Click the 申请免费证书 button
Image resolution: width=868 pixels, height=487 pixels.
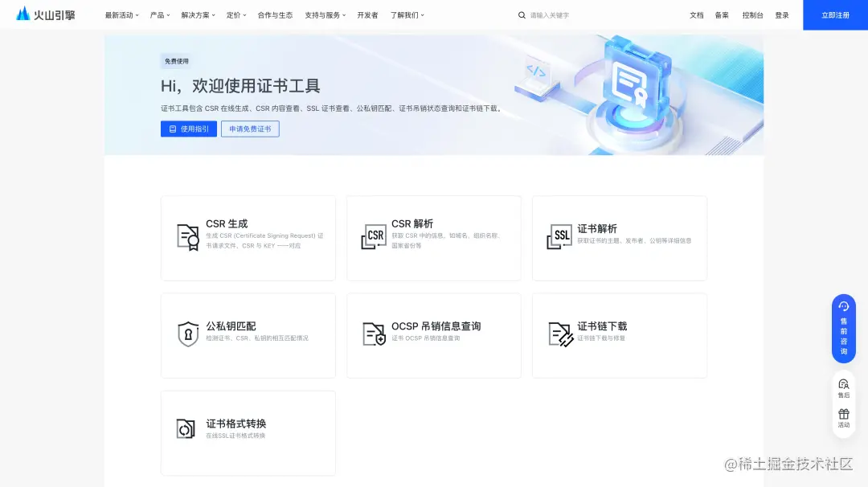coord(250,129)
